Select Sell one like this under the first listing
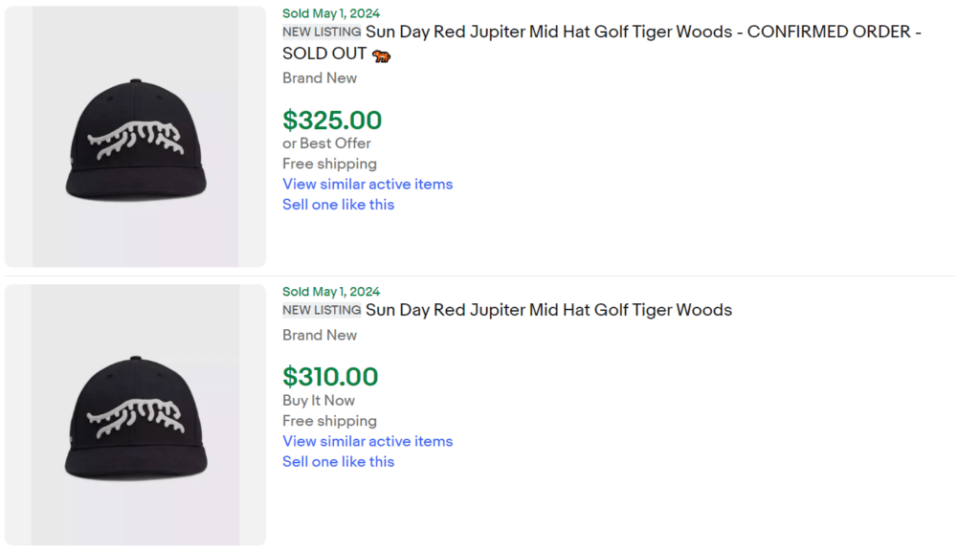 click(x=338, y=205)
